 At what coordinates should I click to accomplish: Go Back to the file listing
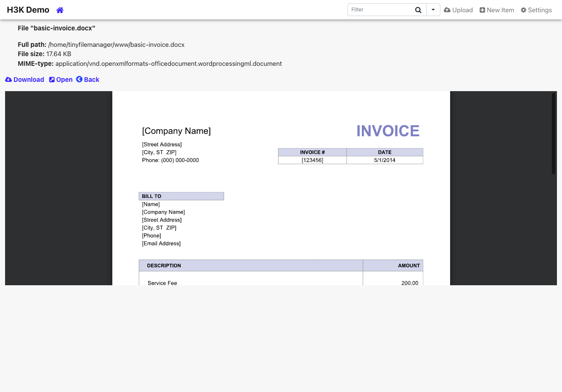(88, 80)
